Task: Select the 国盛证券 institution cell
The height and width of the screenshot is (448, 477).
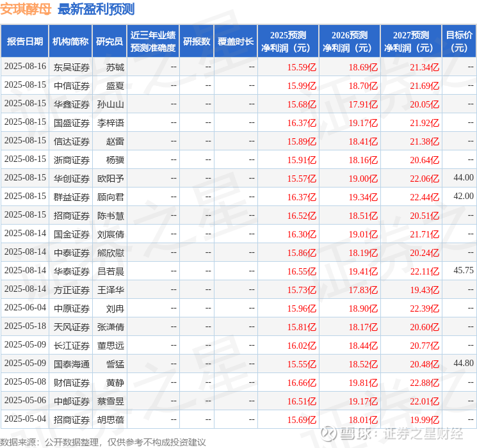Action: coord(72,123)
